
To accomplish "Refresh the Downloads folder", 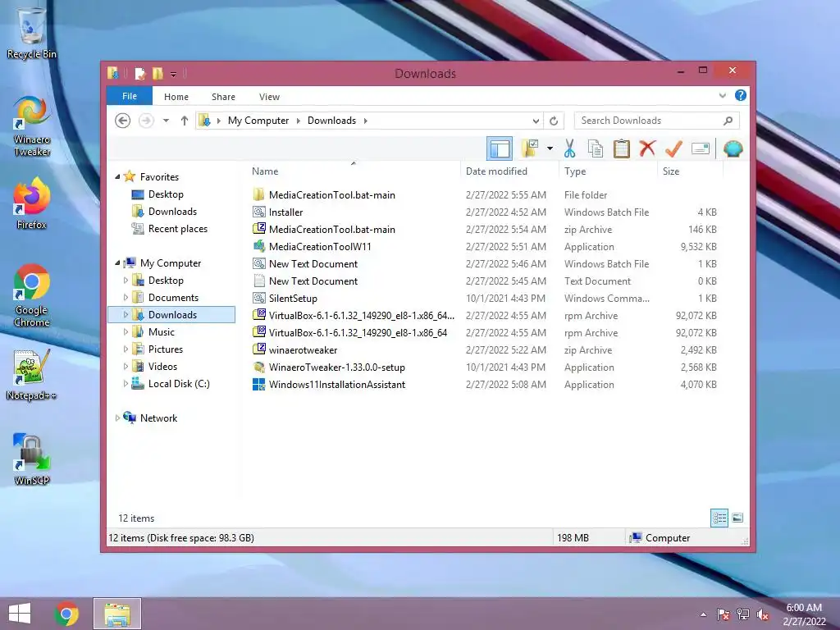I will point(554,121).
